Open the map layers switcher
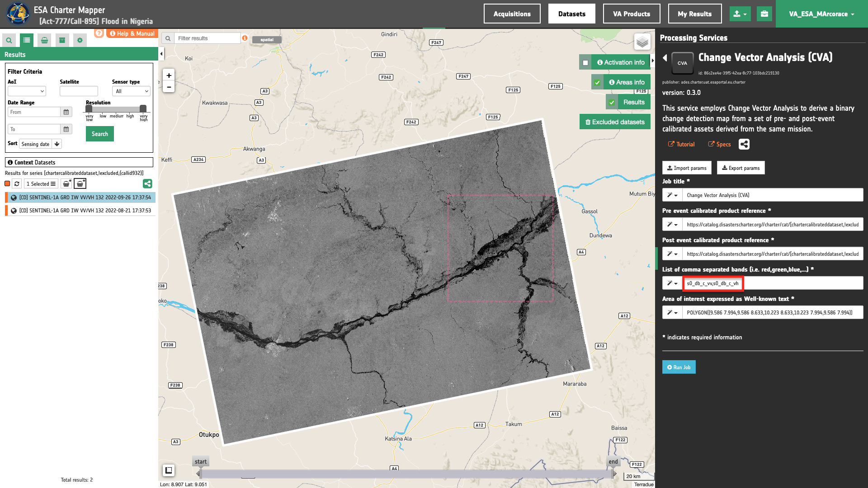This screenshot has width=868, height=488. pos(642,42)
